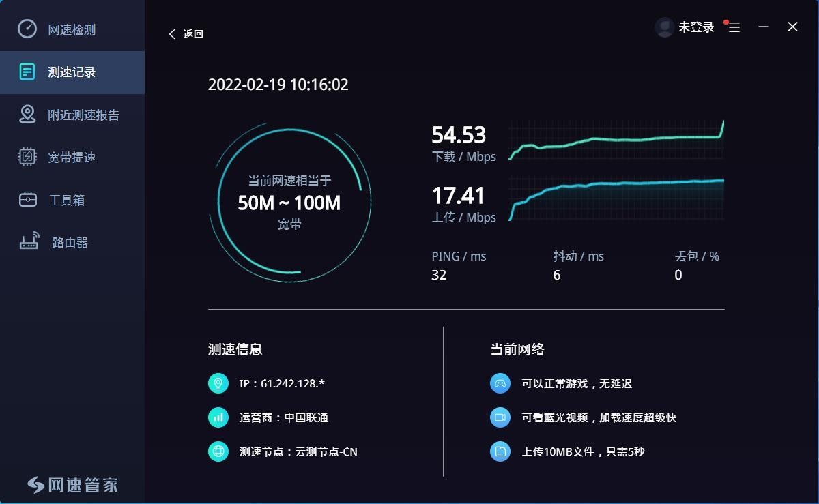The height and width of the screenshot is (504, 819).
Task: Close the 网速管家 window
Action: click(792, 27)
